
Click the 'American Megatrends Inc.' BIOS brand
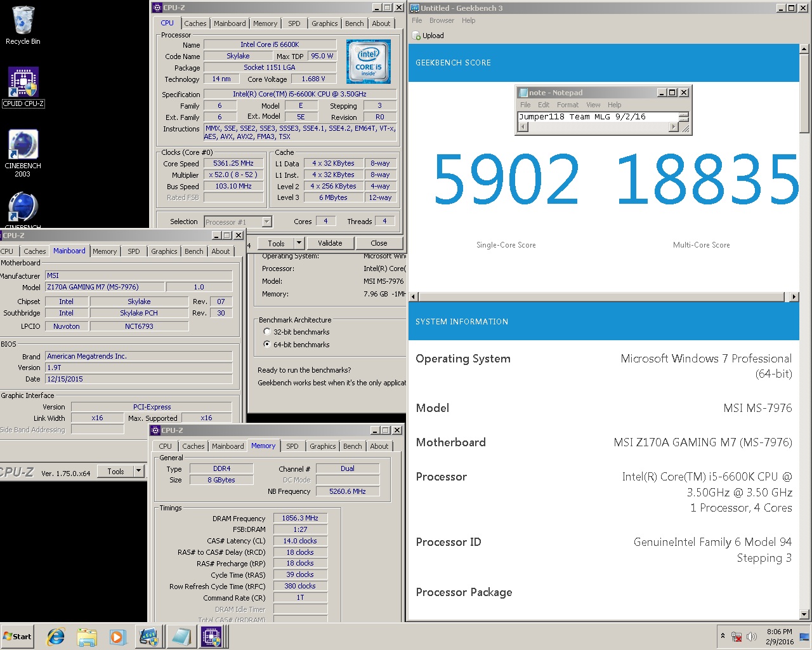[x=139, y=356]
